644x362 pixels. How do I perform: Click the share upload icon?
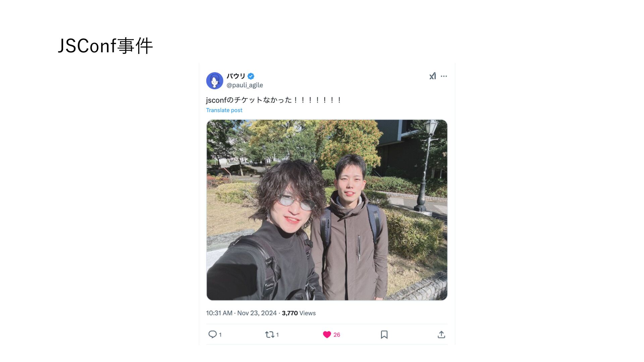pyautogui.click(x=441, y=335)
